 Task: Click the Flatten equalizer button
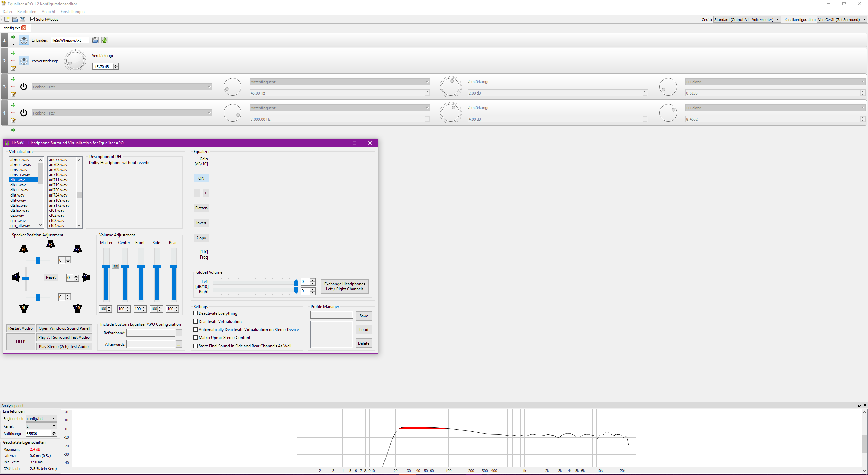point(201,208)
